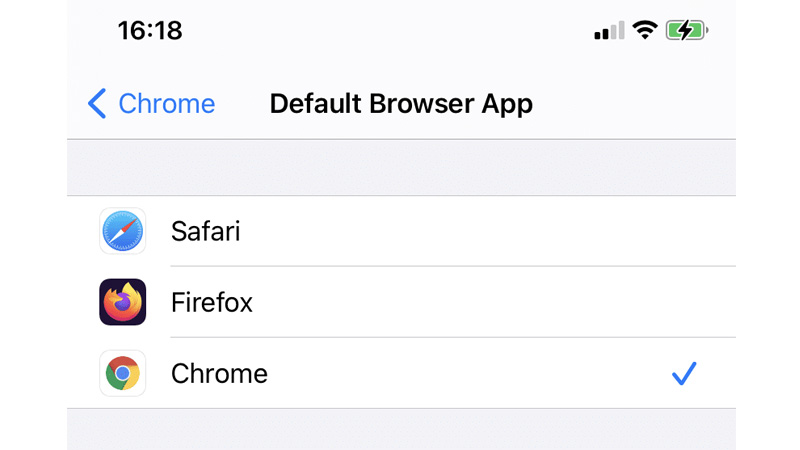
Task: Choose the Firefox label as default browser
Action: tap(211, 302)
